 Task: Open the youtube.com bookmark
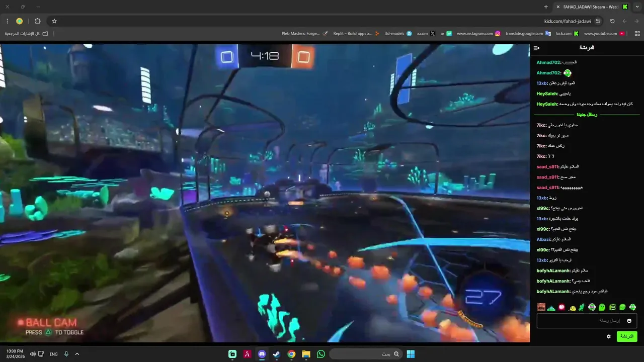pos(604,34)
